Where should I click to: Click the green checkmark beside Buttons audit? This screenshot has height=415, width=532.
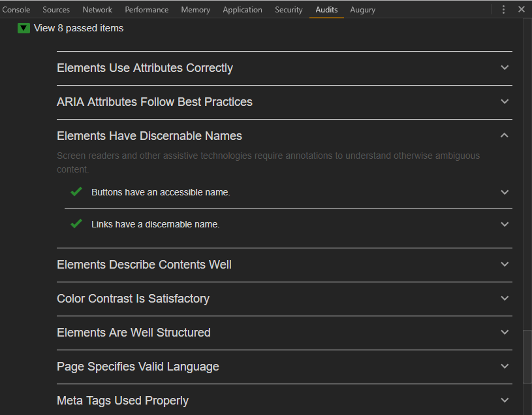(x=76, y=192)
